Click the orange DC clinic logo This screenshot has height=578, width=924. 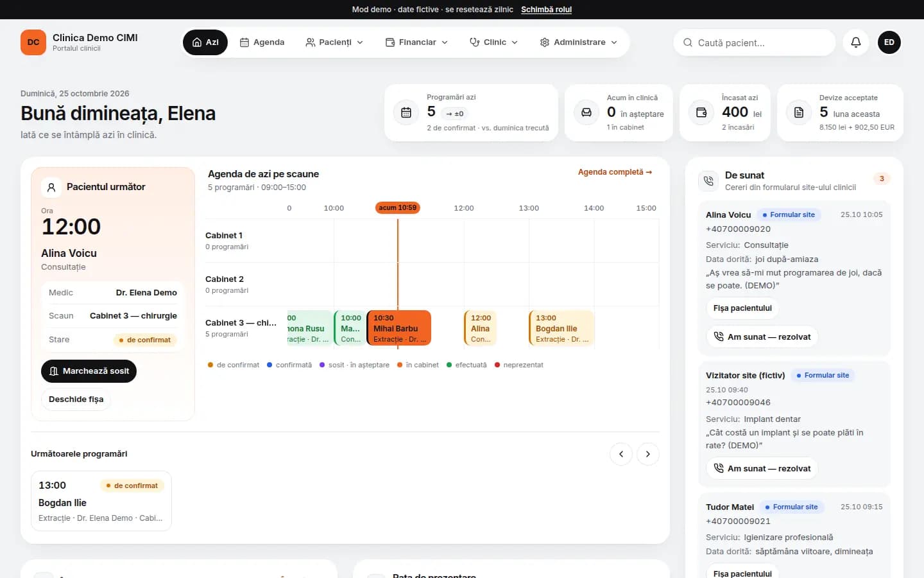point(33,42)
